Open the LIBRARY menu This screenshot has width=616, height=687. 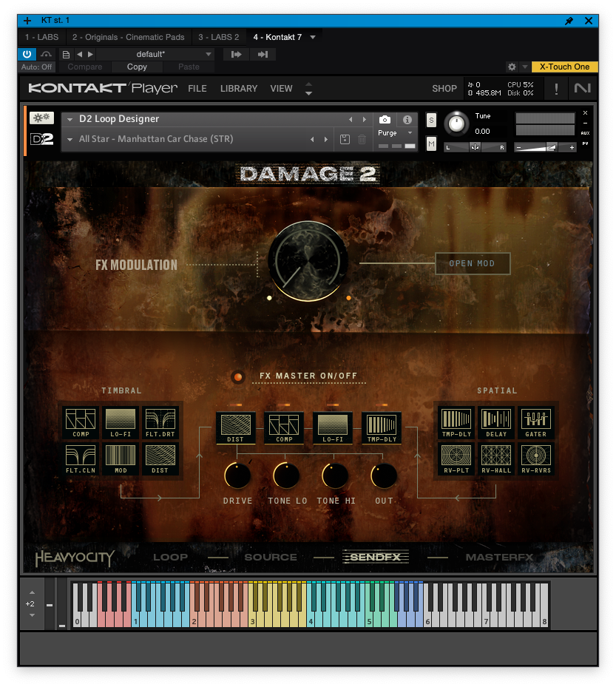(239, 89)
